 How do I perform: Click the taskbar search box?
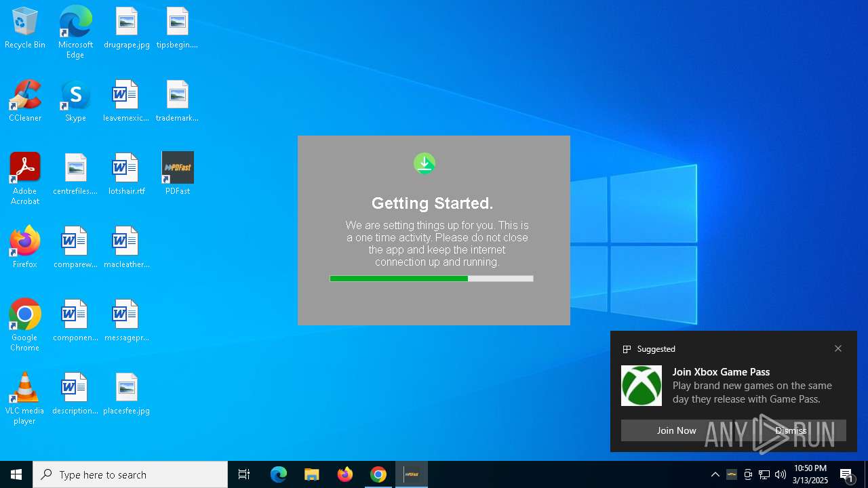click(x=130, y=474)
